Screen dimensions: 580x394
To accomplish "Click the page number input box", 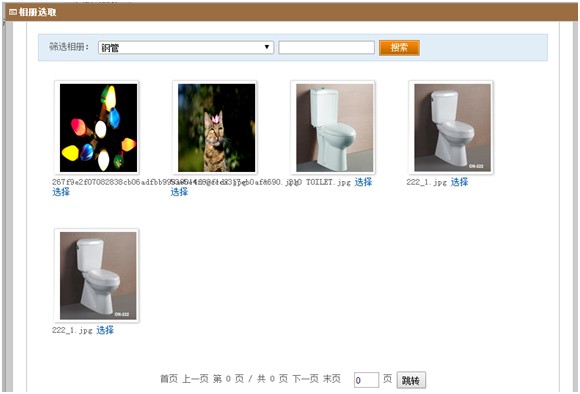I will click(x=366, y=380).
